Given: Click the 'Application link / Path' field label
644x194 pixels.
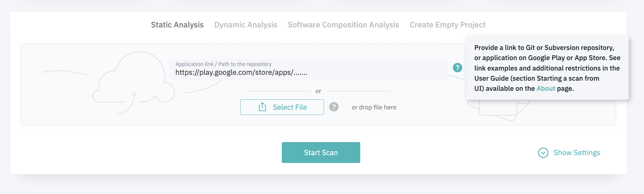Looking at the screenshot, I should [223, 64].
